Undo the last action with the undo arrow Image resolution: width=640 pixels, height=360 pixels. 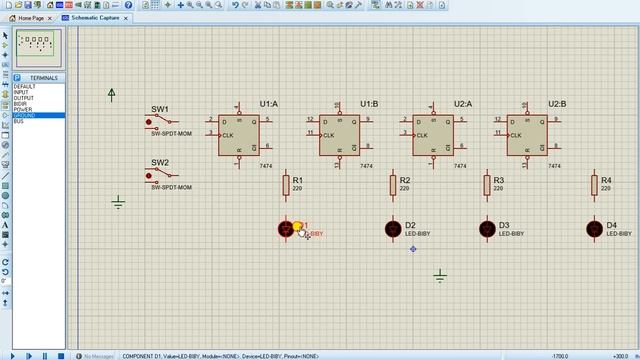pos(235,5)
